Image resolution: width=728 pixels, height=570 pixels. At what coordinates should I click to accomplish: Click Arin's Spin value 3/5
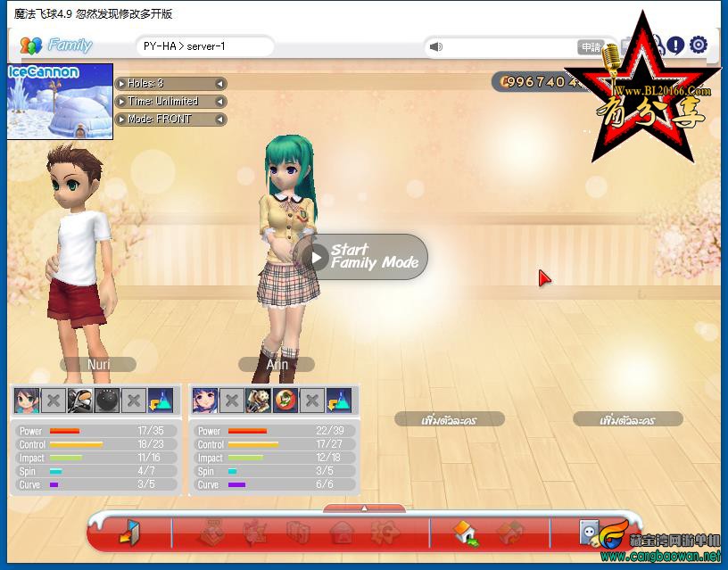[x=325, y=471]
